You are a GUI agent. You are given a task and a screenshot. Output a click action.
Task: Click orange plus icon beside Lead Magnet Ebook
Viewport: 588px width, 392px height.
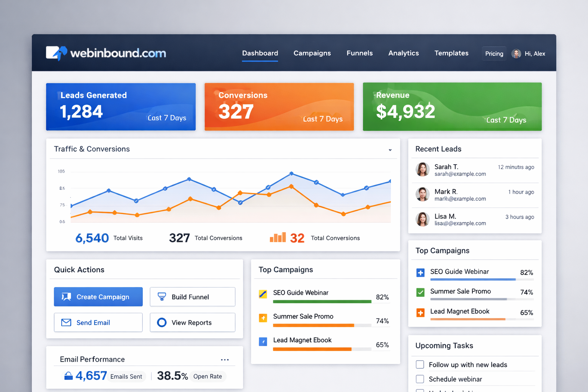pos(420,313)
